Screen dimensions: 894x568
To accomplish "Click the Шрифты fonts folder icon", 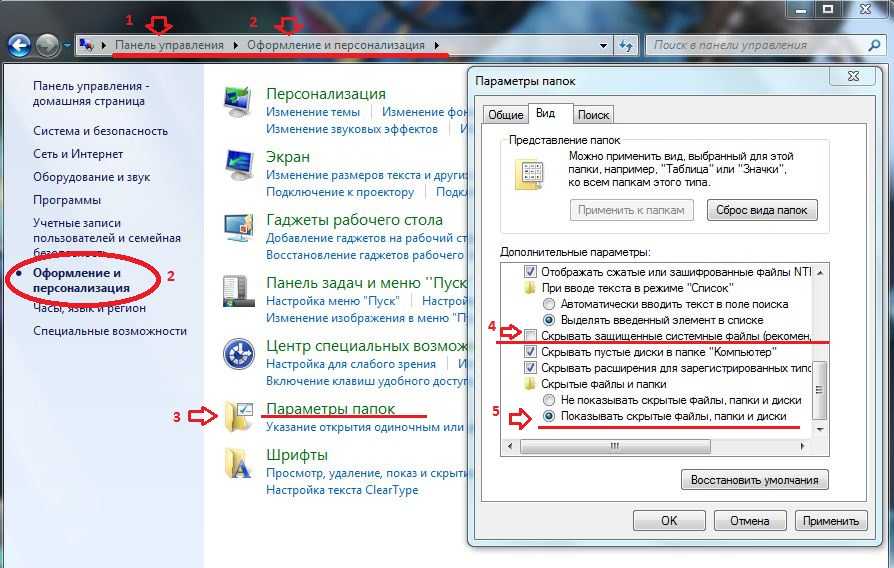I will (x=238, y=463).
